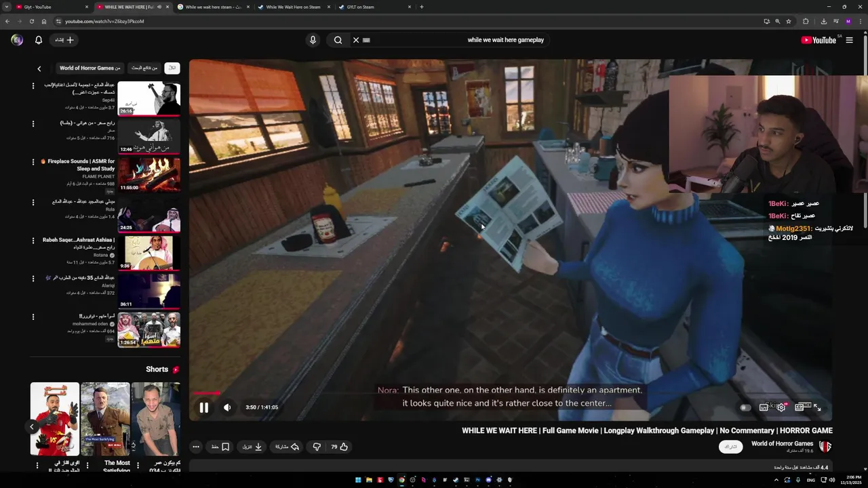
Task: Dislike the video with thumbs down
Action: [317, 447]
